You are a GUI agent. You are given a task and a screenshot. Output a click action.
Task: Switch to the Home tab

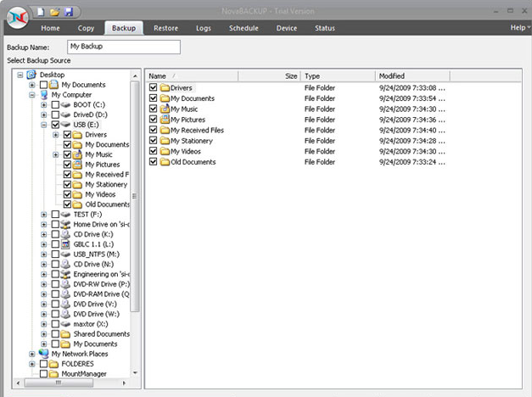[x=50, y=28]
